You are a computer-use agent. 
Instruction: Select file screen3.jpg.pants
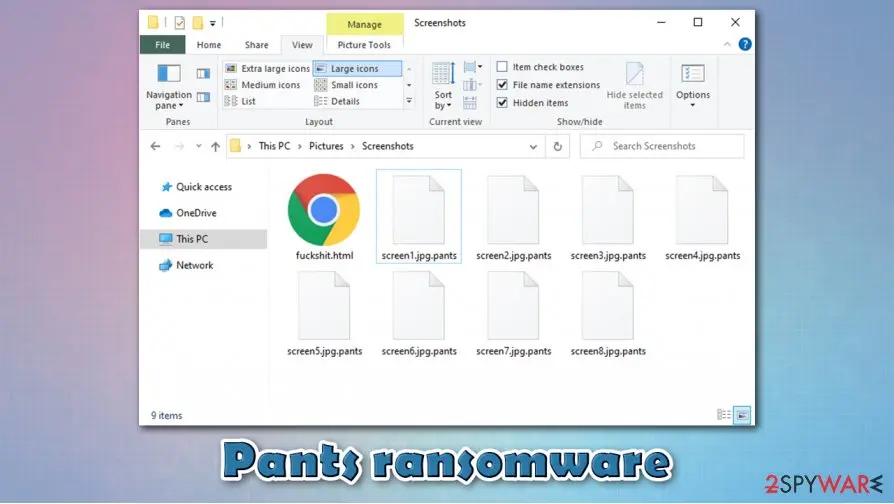point(608,217)
